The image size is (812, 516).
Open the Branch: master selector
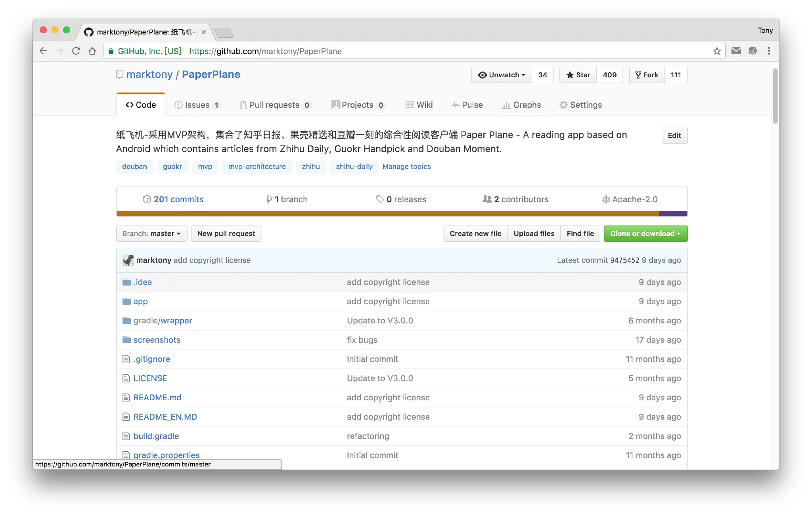[x=151, y=234]
